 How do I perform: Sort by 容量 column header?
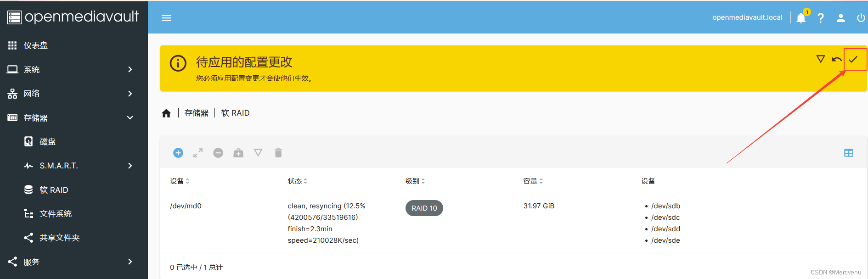click(x=533, y=181)
